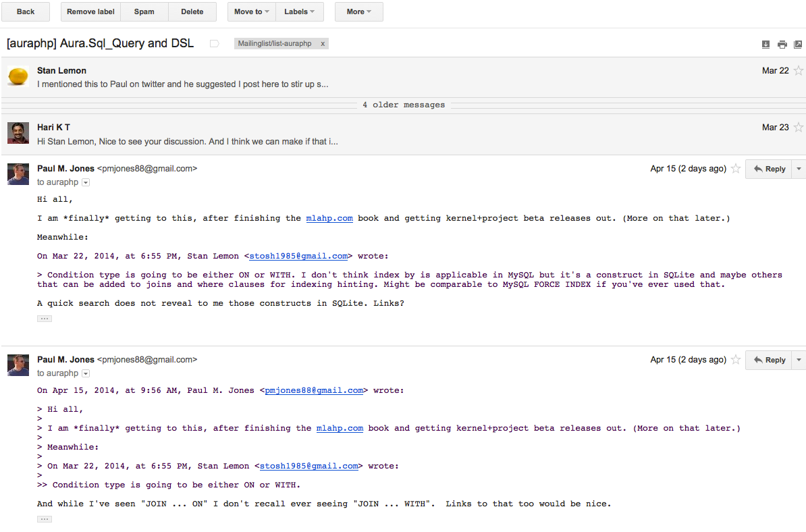
Task: Expand the 4 older messages
Action: tap(403, 105)
